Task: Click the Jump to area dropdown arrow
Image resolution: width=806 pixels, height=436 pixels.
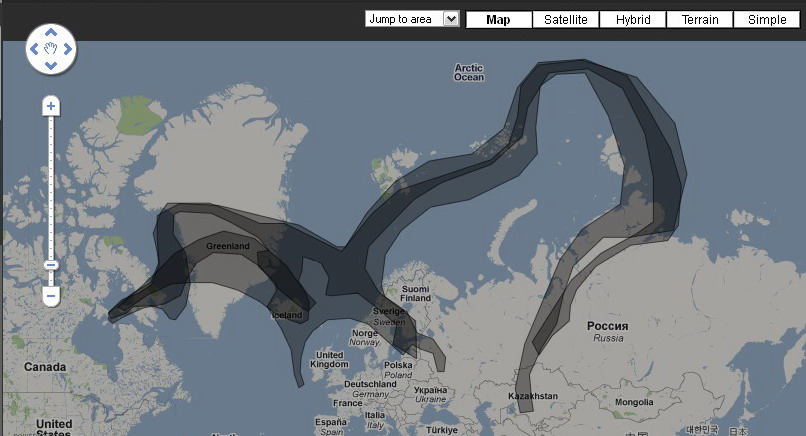Action: point(451,19)
